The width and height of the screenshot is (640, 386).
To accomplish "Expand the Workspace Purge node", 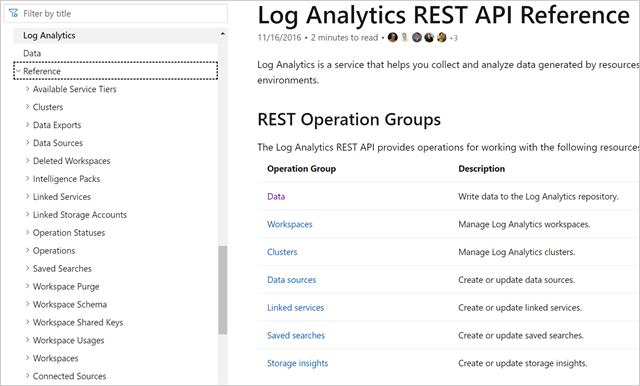I will [x=27, y=286].
